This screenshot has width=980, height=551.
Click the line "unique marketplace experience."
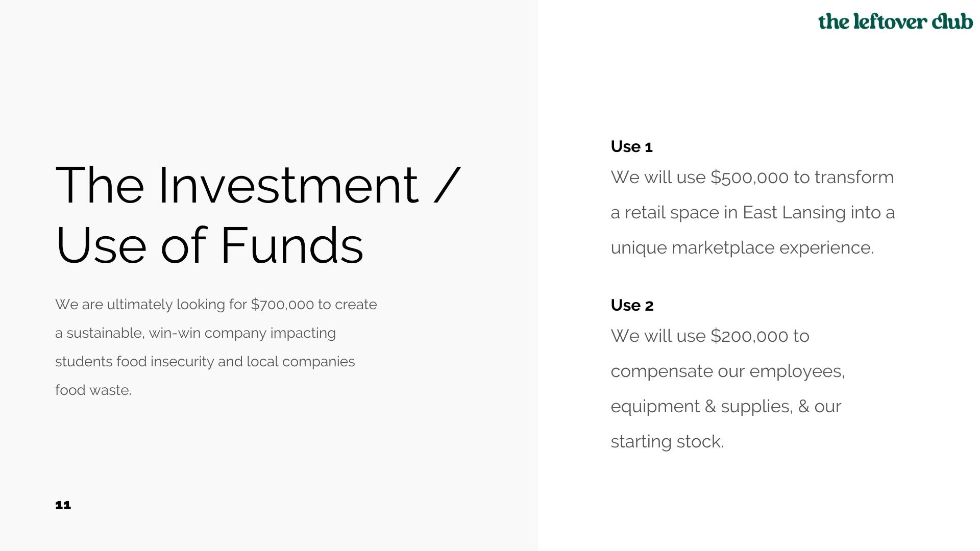(x=742, y=248)
